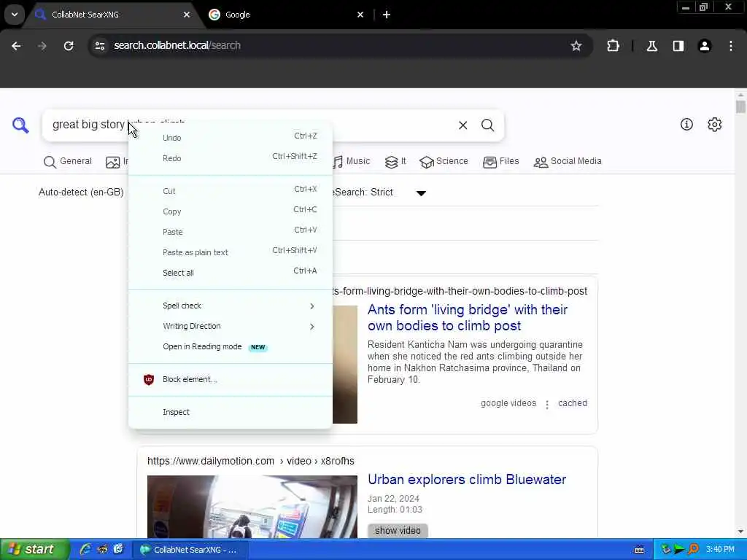Screen dimensions: 747x560
Task: Click the cached link on ants result
Action: click(572, 403)
